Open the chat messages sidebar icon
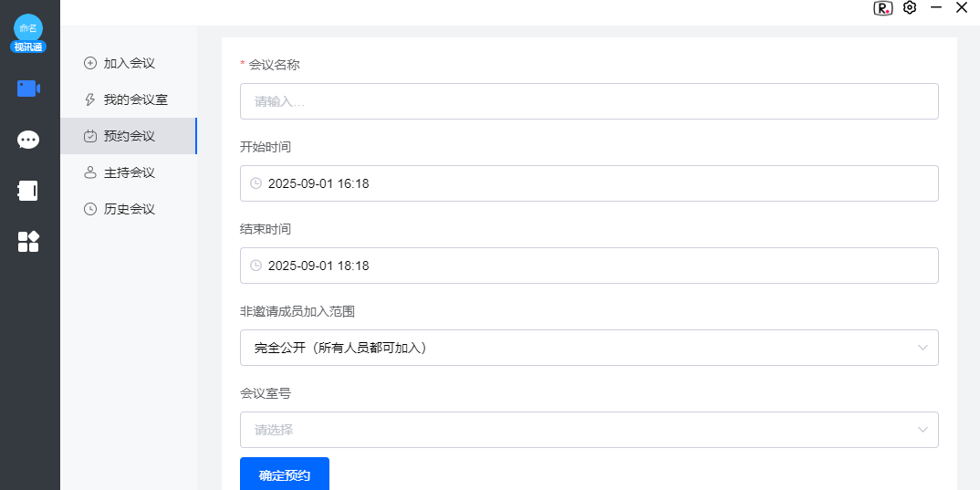Image resolution: width=980 pixels, height=490 pixels. pos(28,140)
